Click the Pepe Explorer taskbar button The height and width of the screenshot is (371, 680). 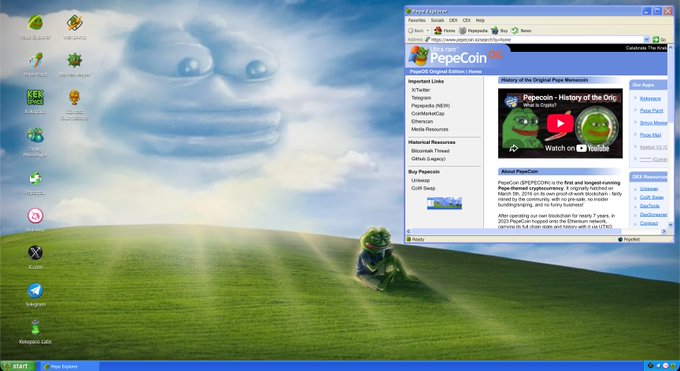point(69,367)
